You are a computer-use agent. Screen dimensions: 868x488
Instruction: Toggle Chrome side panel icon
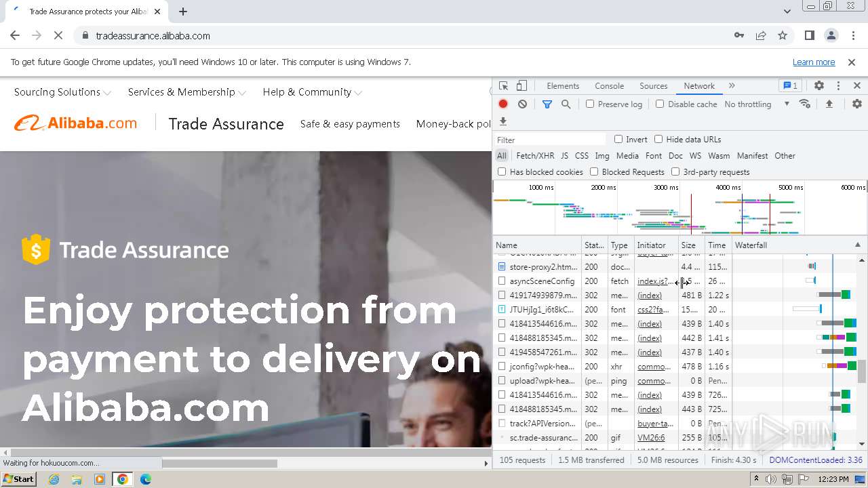[x=809, y=35]
